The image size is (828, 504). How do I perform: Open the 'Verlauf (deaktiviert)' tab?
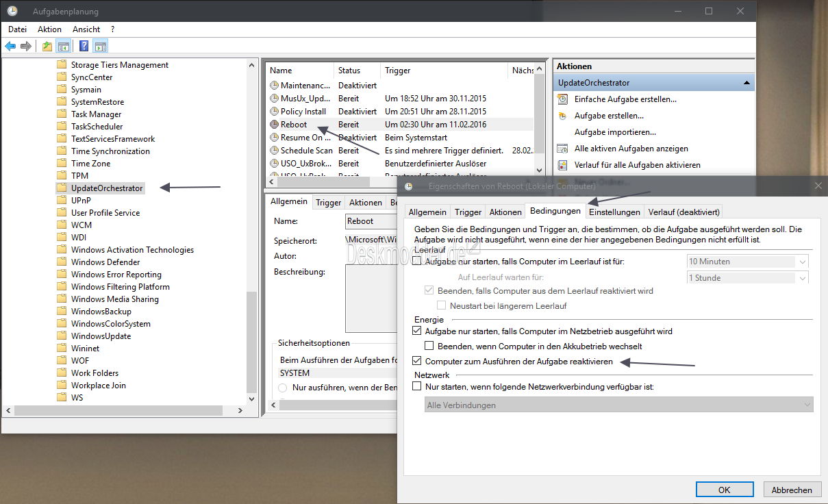click(x=683, y=212)
